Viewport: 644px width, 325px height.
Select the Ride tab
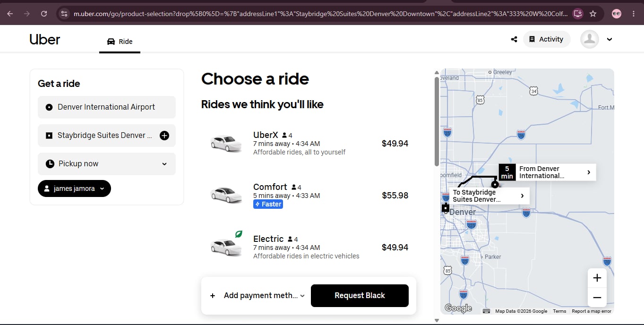(x=120, y=42)
